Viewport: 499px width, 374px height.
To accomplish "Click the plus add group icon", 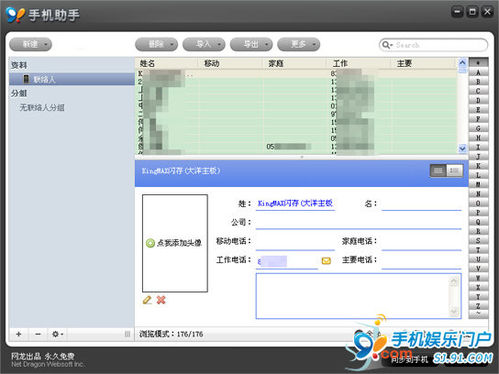I will pyautogui.click(x=19, y=334).
